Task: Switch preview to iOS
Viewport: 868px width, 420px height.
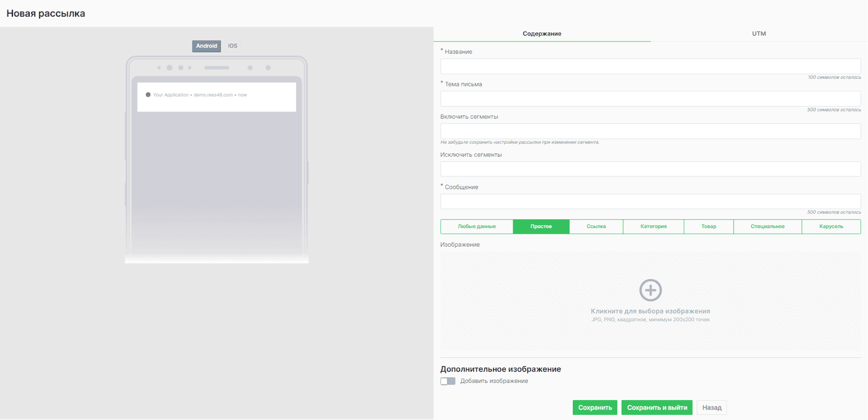Action: pyautogui.click(x=232, y=46)
